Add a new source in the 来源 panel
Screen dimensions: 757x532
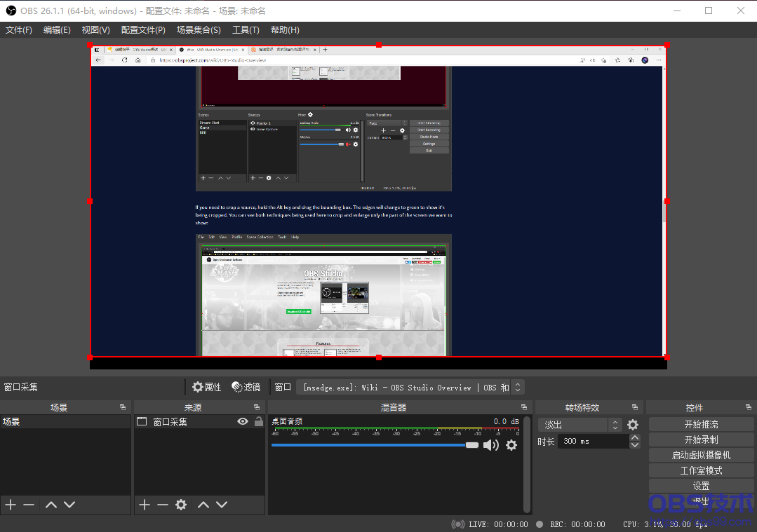145,505
